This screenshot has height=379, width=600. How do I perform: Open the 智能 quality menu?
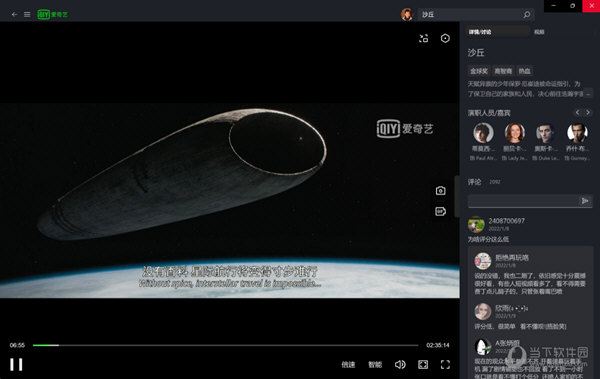click(x=375, y=365)
